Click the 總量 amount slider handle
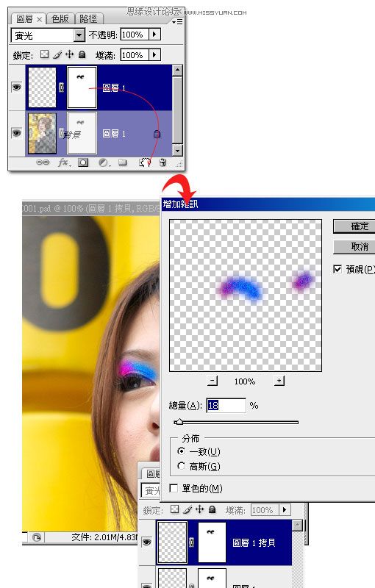This screenshot has height=588, width=375. click(179, 422)
